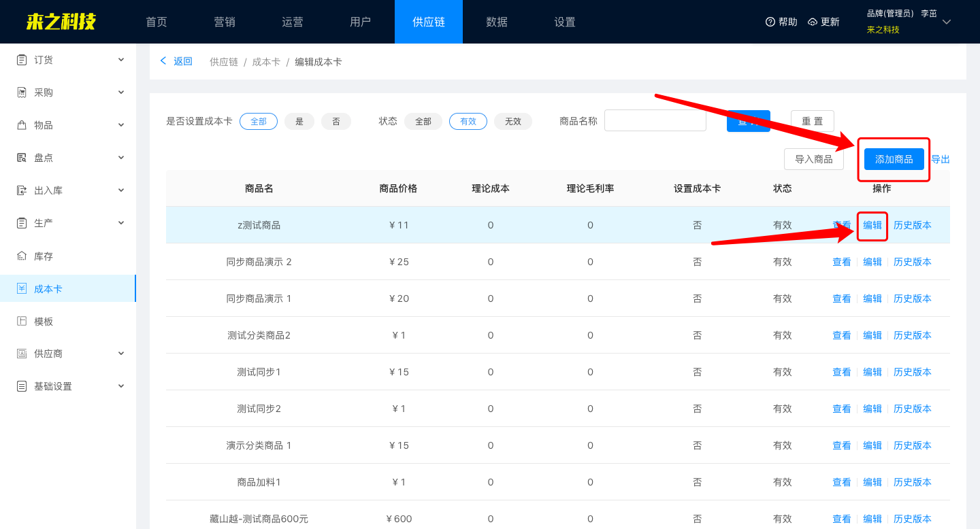The image size is (980, 529).
Task: Click the ￥600 price cell
Action: point(399,519)
